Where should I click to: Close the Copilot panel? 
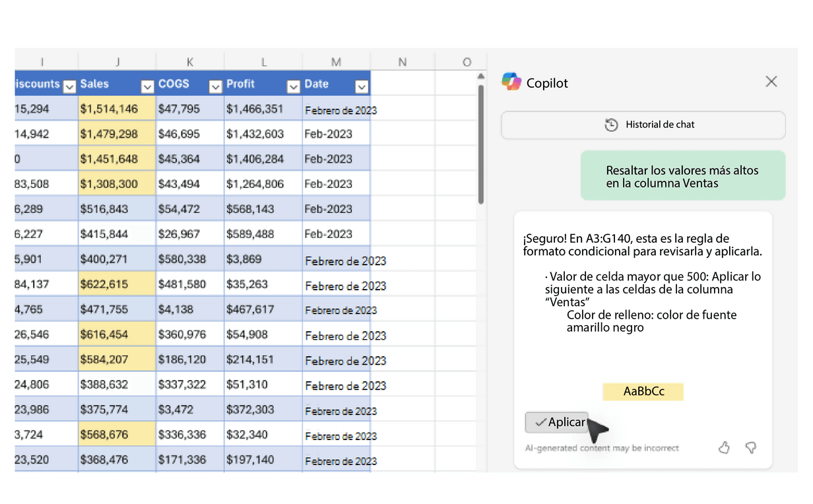point(771,82)
